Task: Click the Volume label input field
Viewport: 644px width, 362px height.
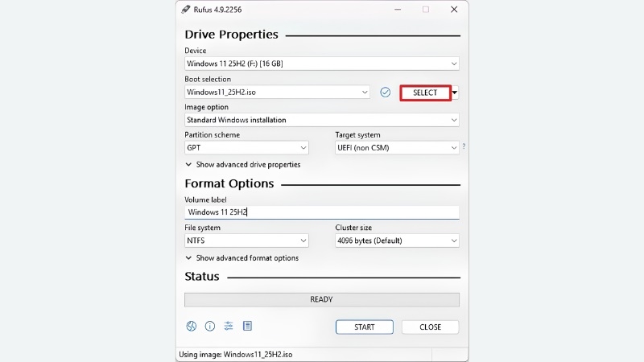Action: click(x=322, y=212)
